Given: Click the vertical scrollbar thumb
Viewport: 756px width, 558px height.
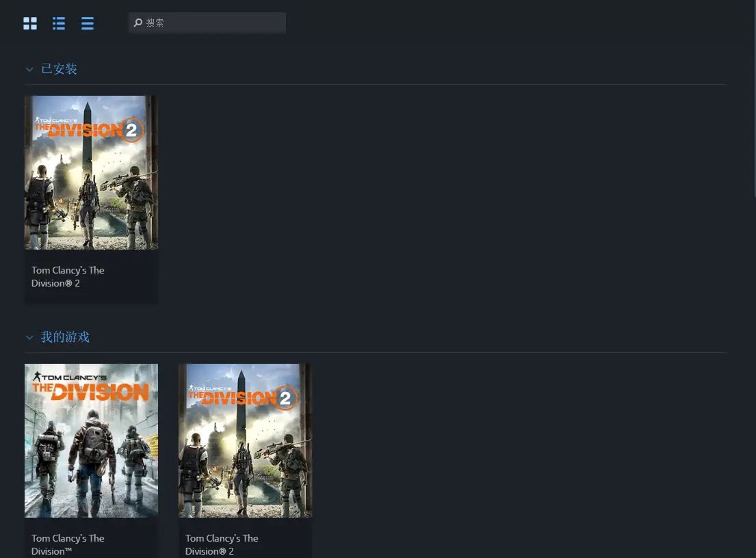Looking at the screenshot, I should coord(754,98).
